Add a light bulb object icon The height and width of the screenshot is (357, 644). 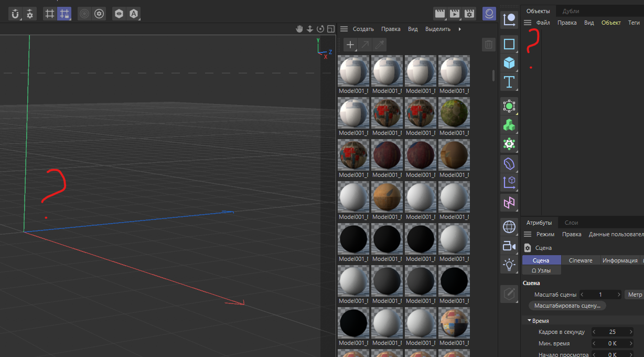[509, 265]
